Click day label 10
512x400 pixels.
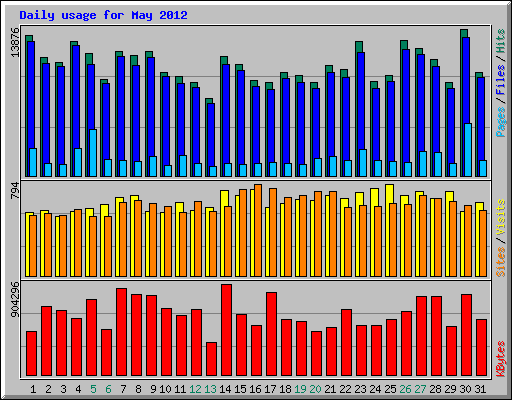165,389
